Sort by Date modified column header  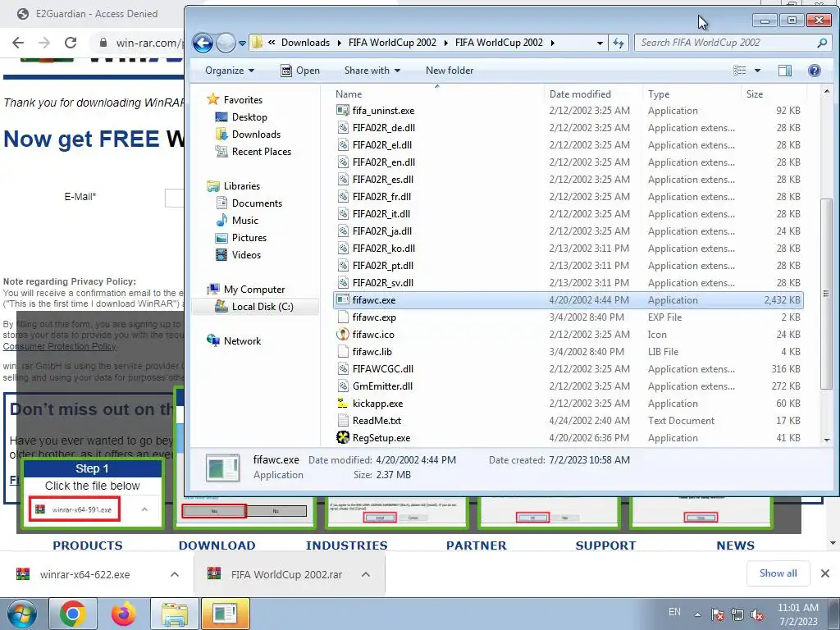[x=580, y=94]
